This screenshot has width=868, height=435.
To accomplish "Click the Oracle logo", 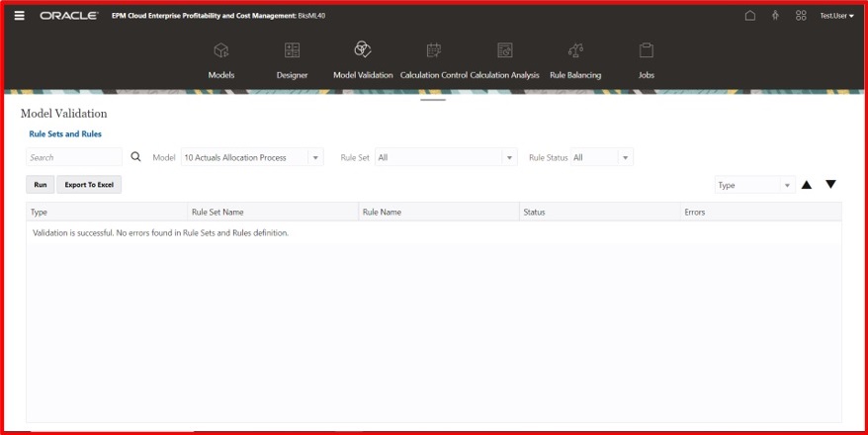I will point(68,16).
